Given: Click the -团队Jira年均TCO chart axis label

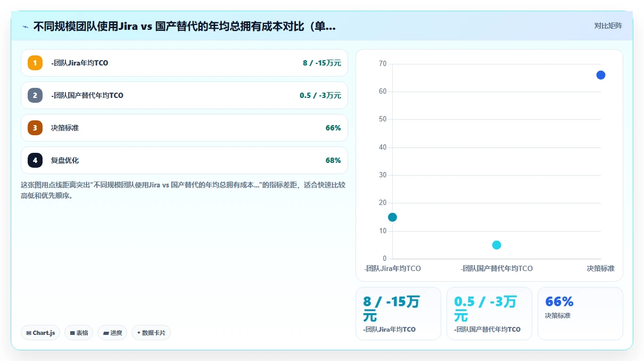Looking at the screenshot, I should coord(393,268).
